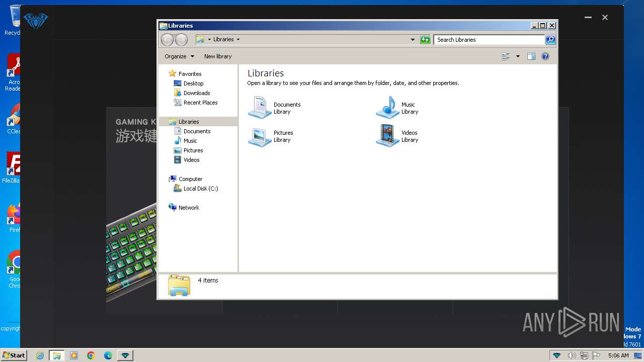Open the Documents library icon
This screenshot has width=644, height=362.
pos(260,108)
